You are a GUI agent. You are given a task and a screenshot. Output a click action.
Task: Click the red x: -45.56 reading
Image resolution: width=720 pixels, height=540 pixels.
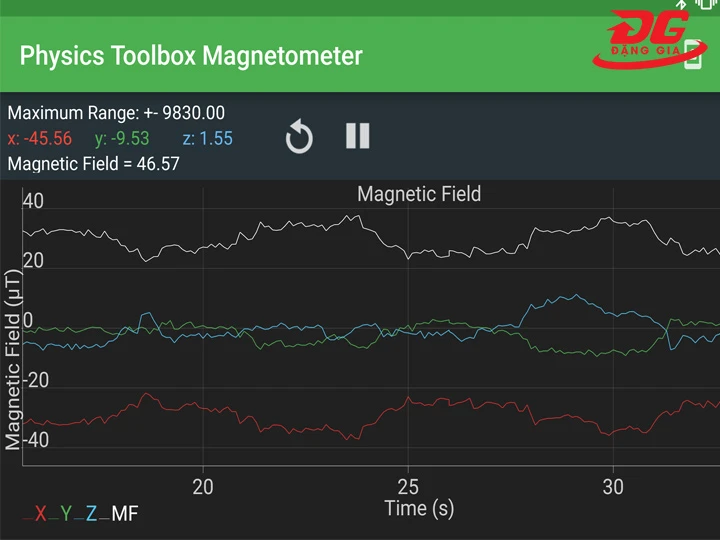click(x=40, y=138)
